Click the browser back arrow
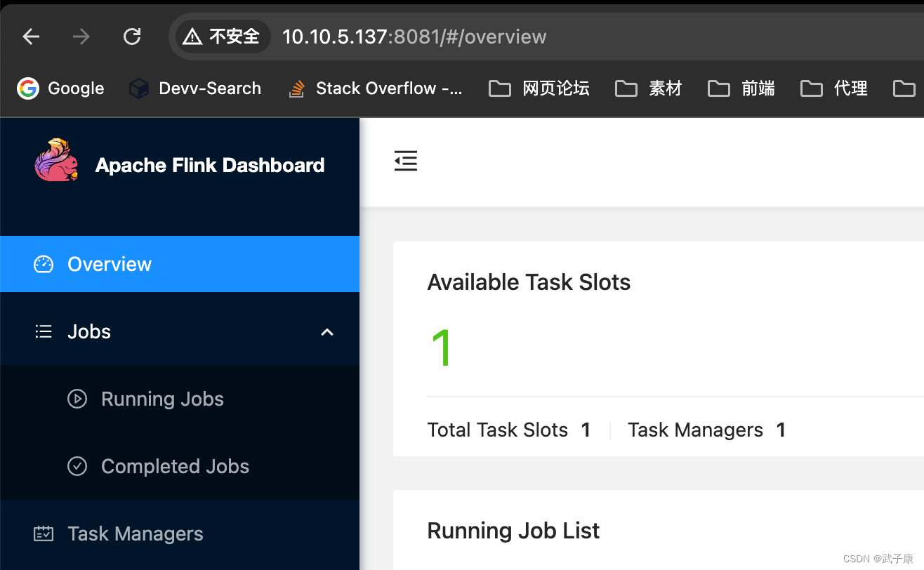Viewport: 924px width, 570px height. click(31, 37)
